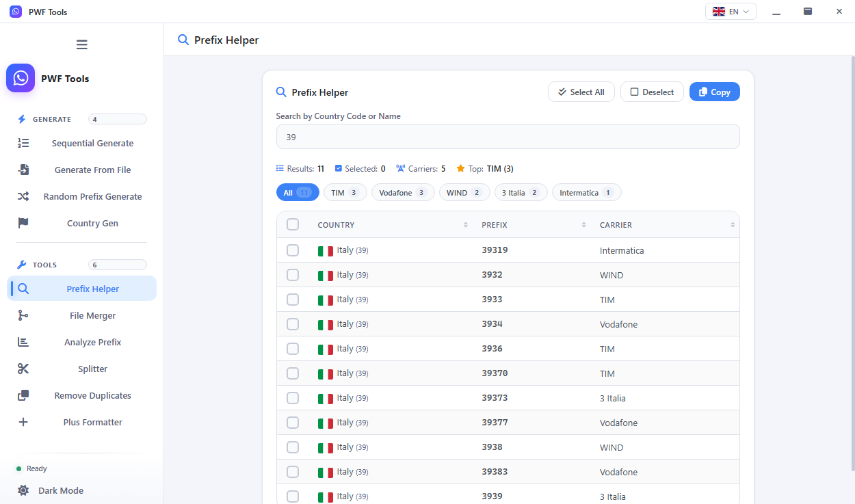855x504 pixels.
Task: Sort by the CARRIER column arrows
Action: pos(733,225)
